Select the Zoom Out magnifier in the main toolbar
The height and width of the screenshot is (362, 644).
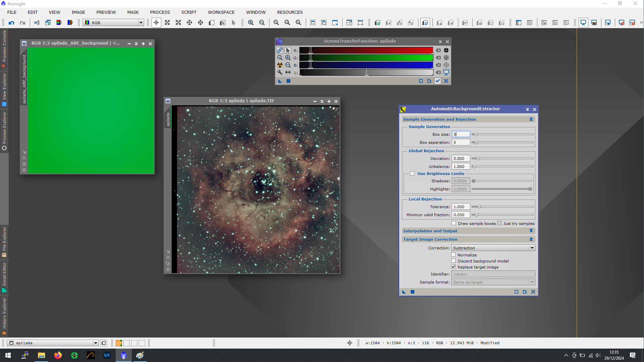(262, 23)
